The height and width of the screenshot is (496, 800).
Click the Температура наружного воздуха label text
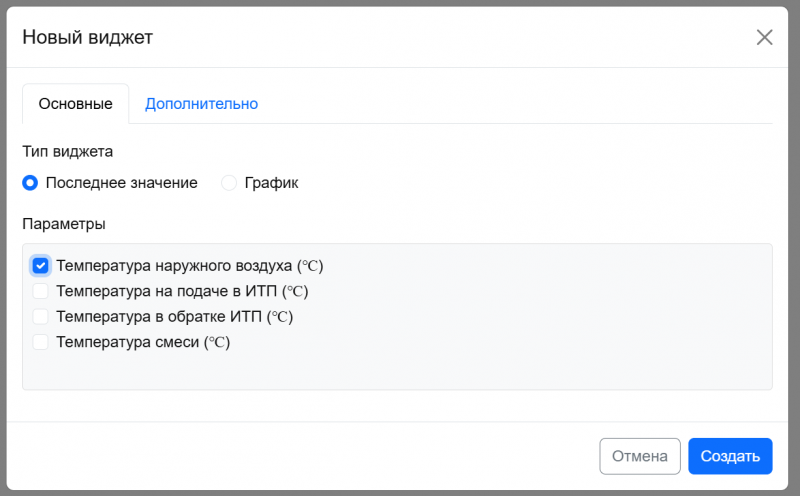click(190, 266)
